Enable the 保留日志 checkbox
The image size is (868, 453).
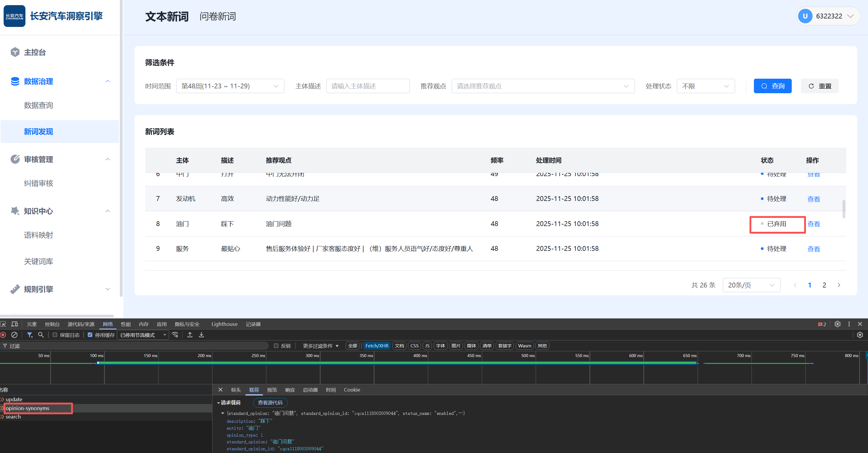pyautogui.click(x=55, y=335)
